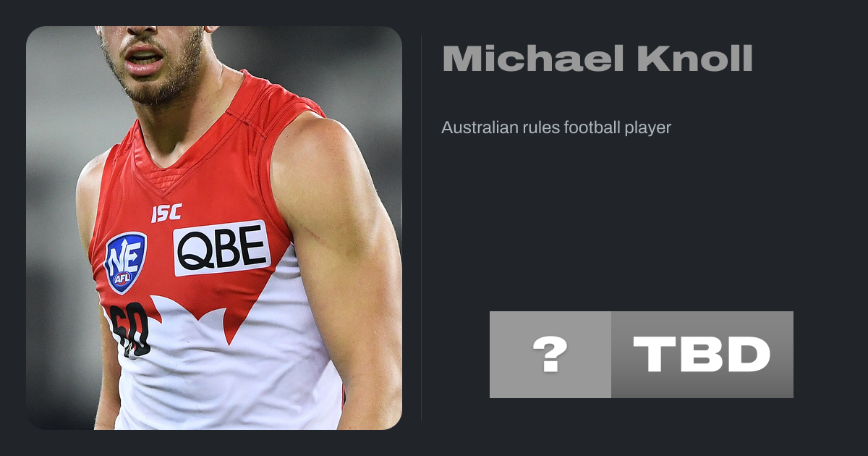Click the NEAFL shield logo on jersey
The image size is (868, 456).
pyautogui.click(x=126, y=262)
